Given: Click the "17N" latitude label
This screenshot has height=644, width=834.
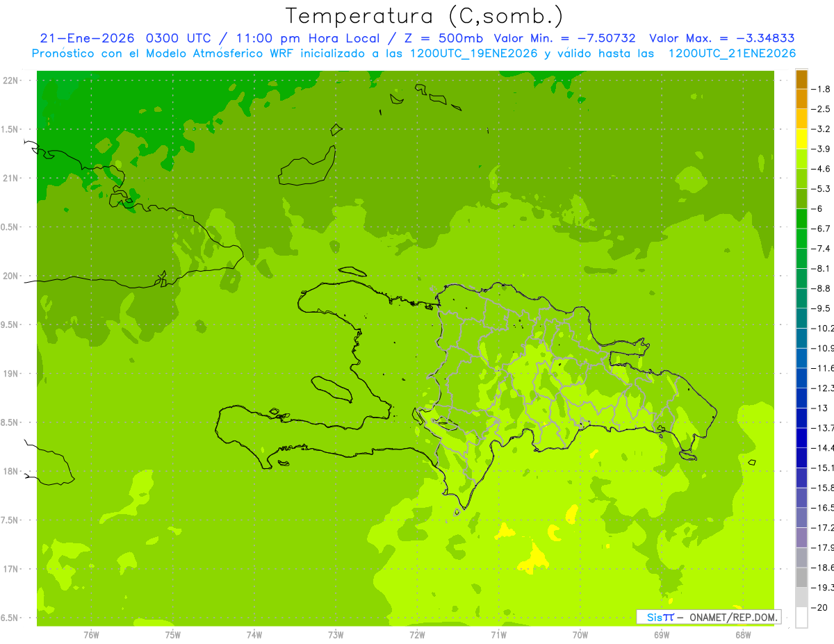Looking at the screenshot, I should click(x=12, y=569).
